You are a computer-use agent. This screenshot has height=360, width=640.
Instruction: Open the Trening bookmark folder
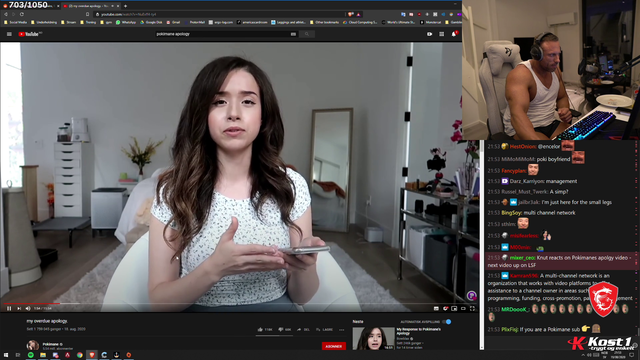[x=88, y=22]
